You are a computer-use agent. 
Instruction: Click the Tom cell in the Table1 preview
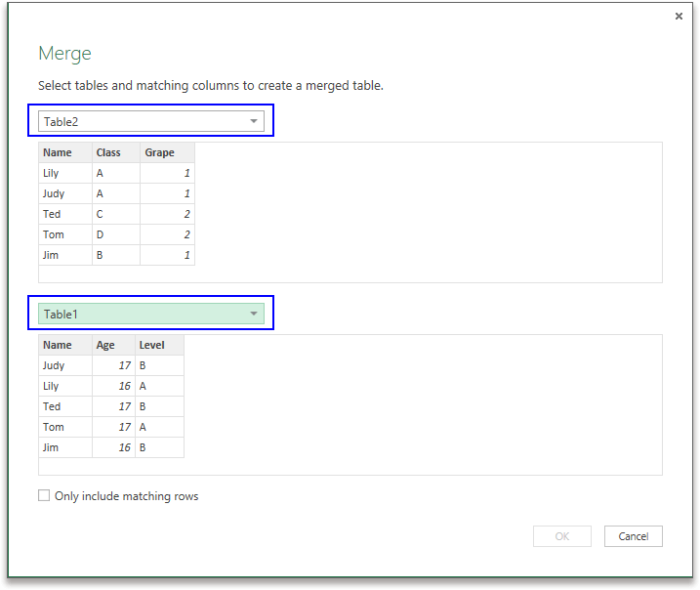65,428
